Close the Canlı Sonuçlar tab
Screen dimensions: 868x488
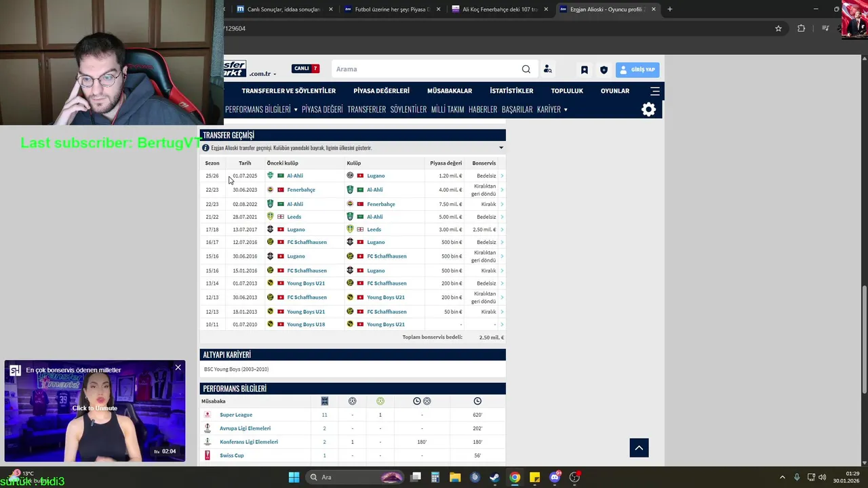pos(331,9)
